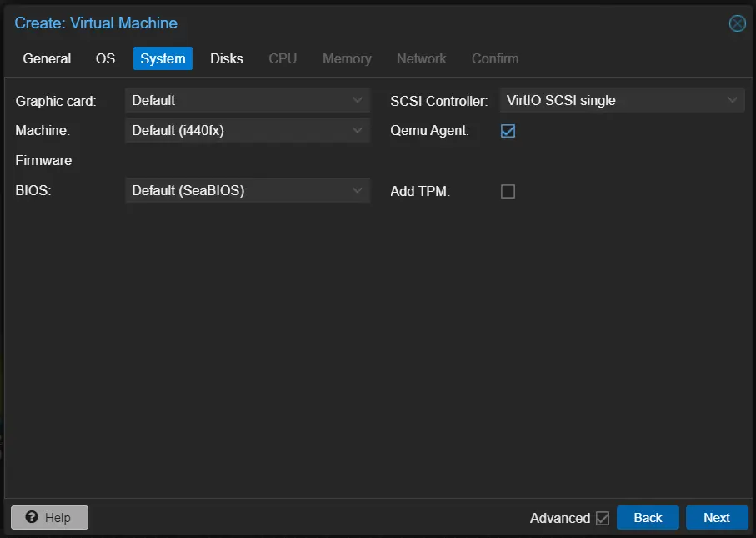Open the Memory tab

tap(347, 58)
